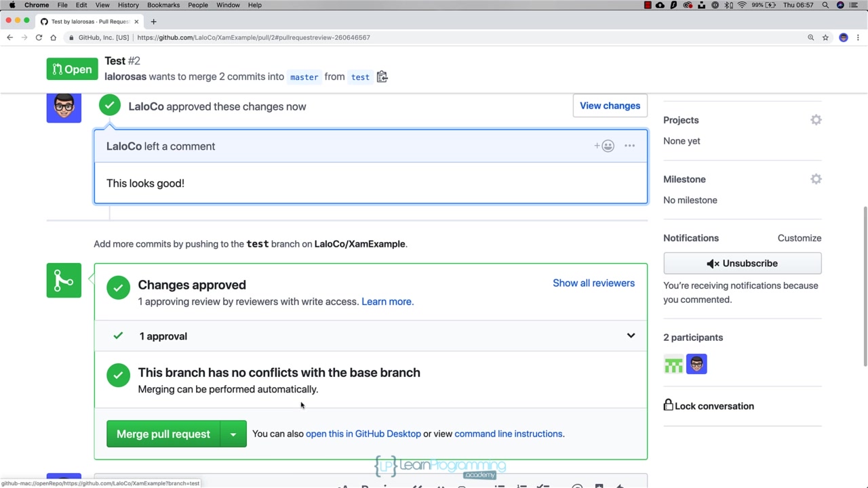
Task: Click the test branch label in header
Action: [x=360, y=77]
